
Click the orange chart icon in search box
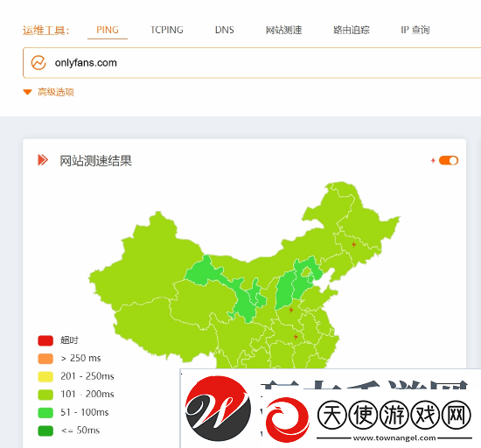point(38,63)
